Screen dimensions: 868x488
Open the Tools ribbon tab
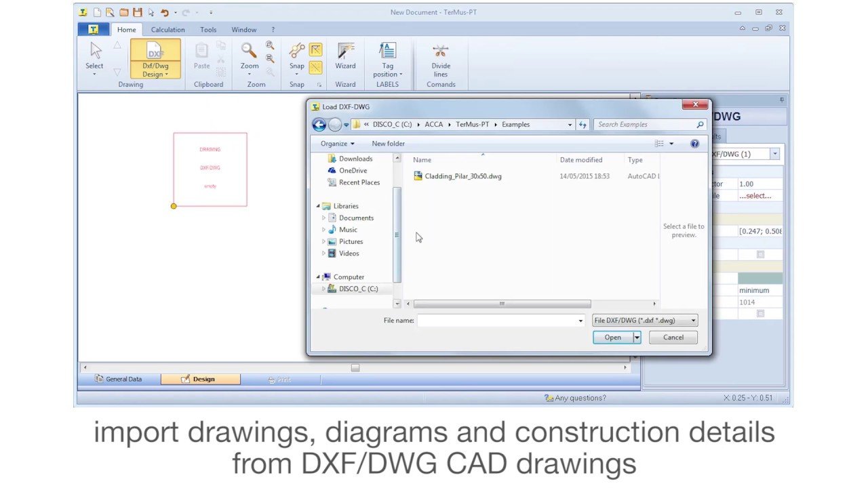(208, 30)
